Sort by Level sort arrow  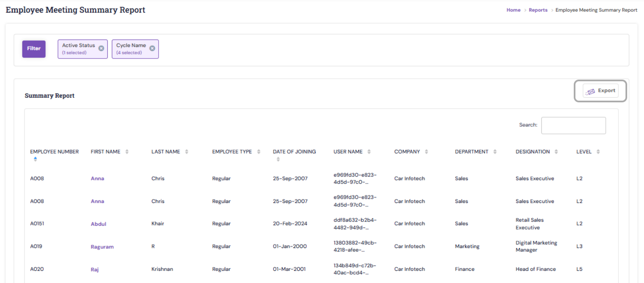tap(598, 152)
